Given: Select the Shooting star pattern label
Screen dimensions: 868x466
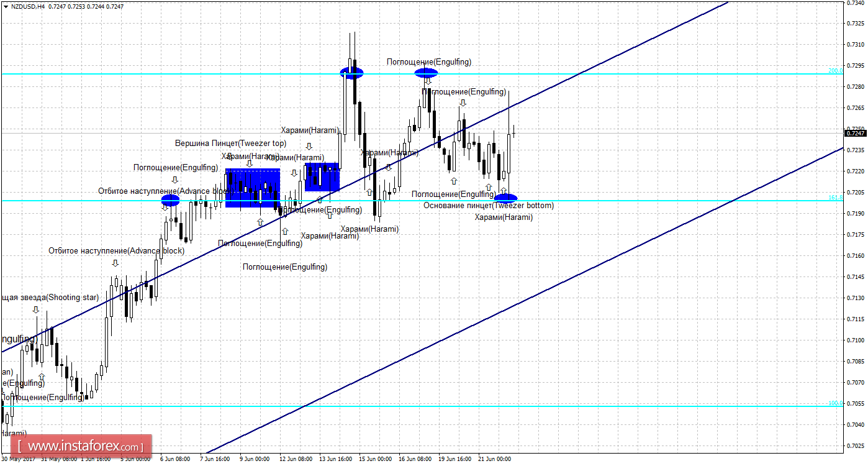Looking at the screenshot, I should pyautogui.click(x=50, y=298).
